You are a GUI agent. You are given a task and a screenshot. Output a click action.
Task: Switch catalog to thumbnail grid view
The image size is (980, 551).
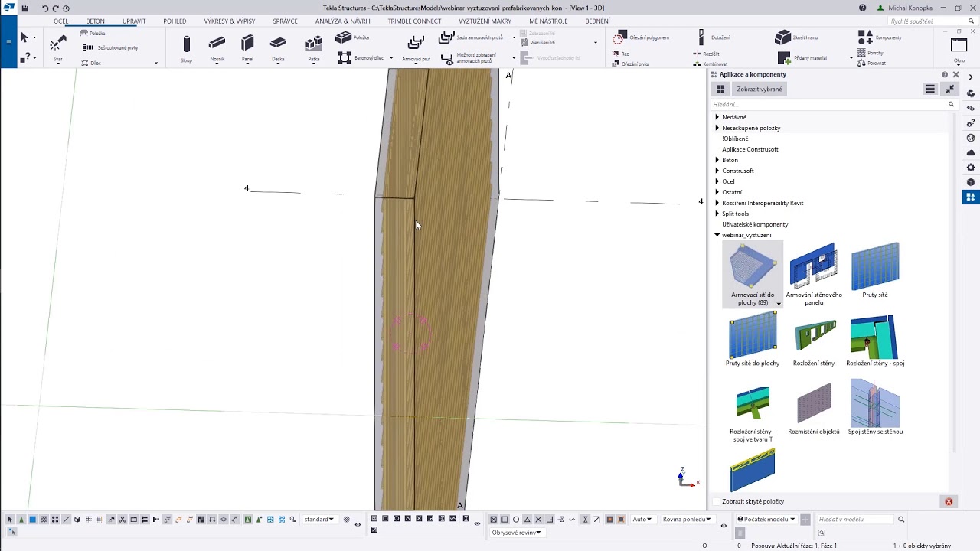pos(720,89)
